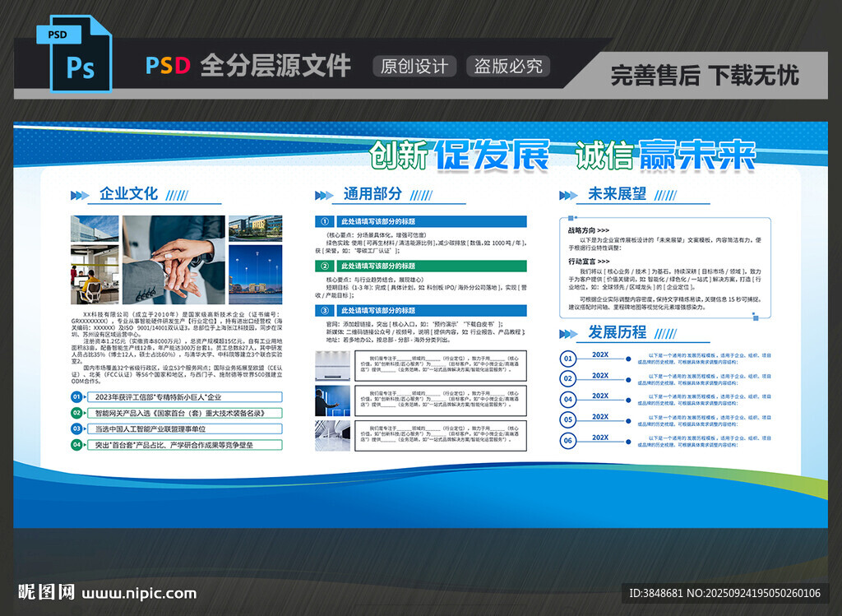Open the glass office building photo
Image resolution: width=842 pixels, height=616 pixels.
click(95, 229)
